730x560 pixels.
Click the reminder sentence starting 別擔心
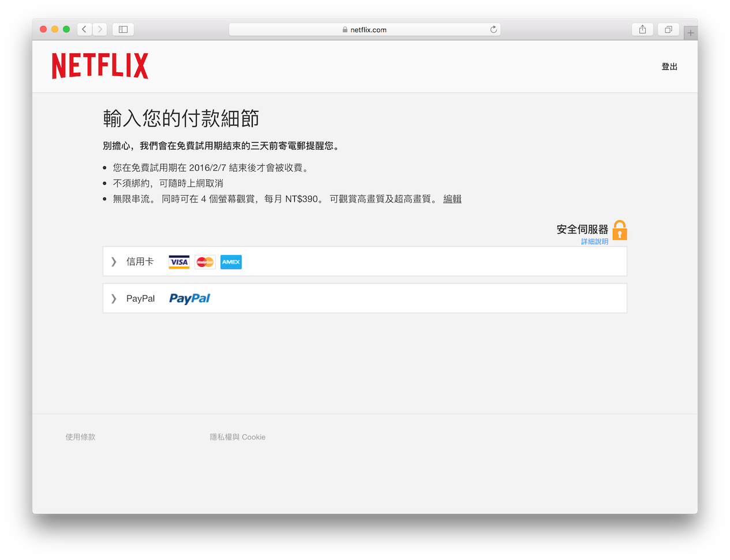coord(222,145)
